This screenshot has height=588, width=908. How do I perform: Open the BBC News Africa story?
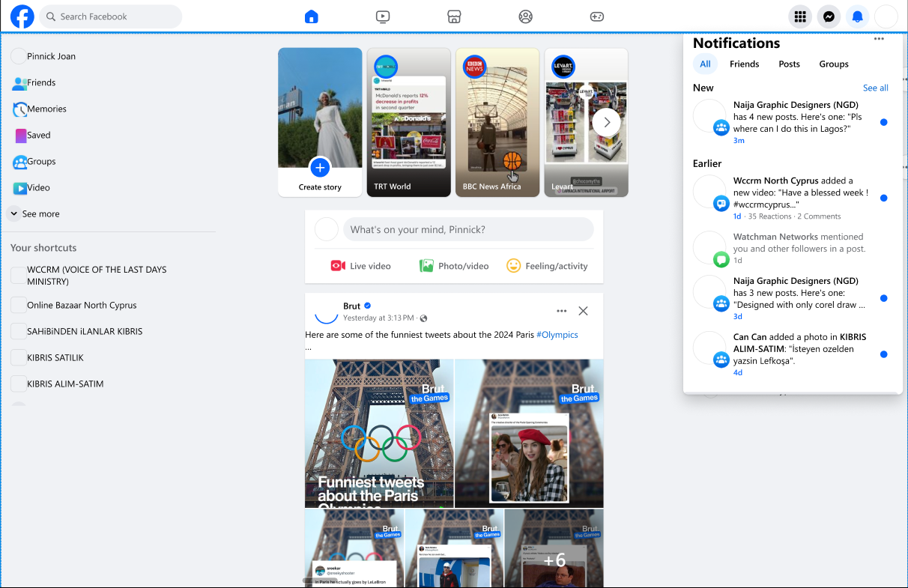tap(497, 122)
